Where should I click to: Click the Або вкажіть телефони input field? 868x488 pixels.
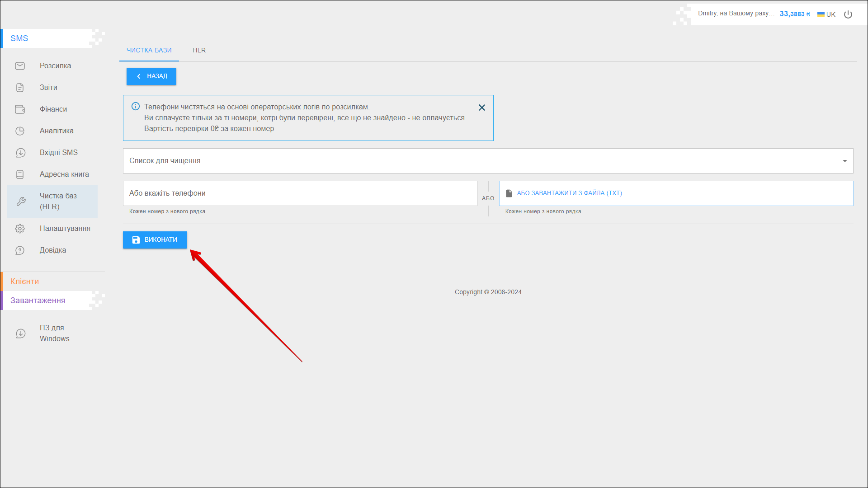point(300,193)
